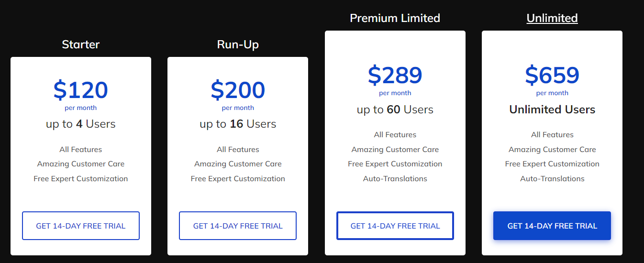Select the Starter plan heading

(81, 44)
